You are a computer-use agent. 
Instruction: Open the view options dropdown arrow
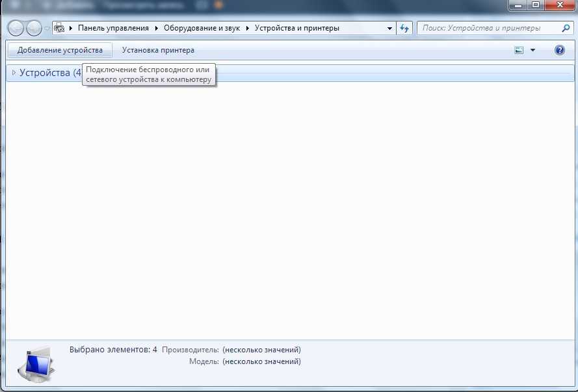coord(532,50)
